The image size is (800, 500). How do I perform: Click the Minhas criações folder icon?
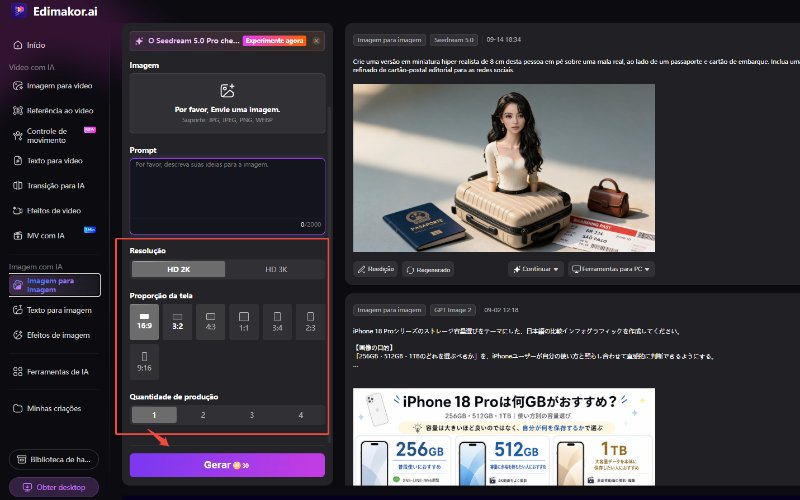[x=18, y=408]
